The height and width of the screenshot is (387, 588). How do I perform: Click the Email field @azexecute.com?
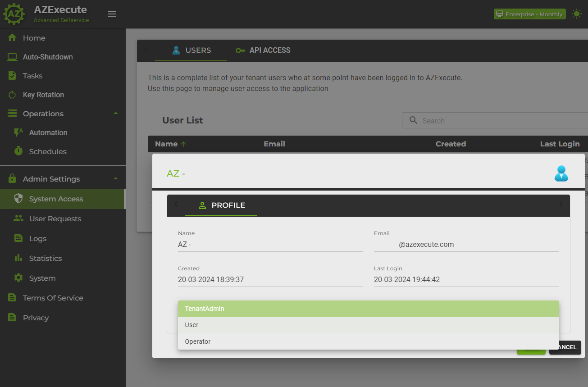coord(466,245)
